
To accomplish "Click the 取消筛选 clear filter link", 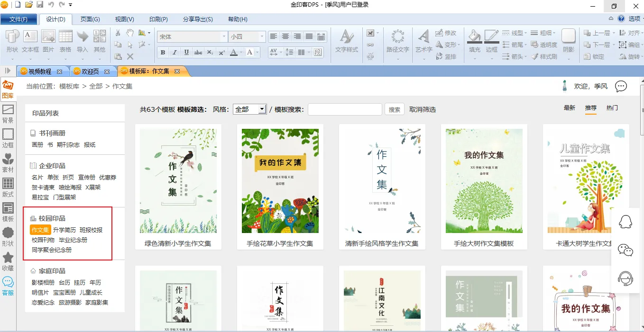I will (422, 109).
